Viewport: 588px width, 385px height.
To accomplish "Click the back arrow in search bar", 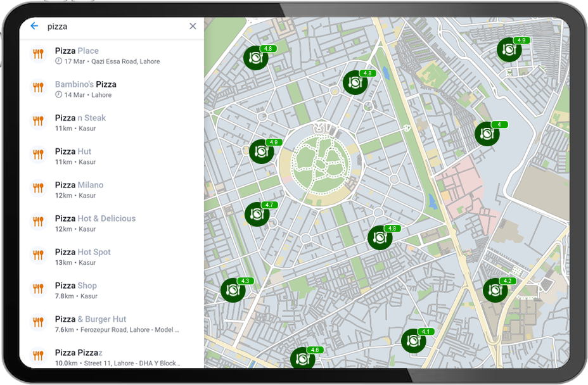I will click(x=34, y=27).
